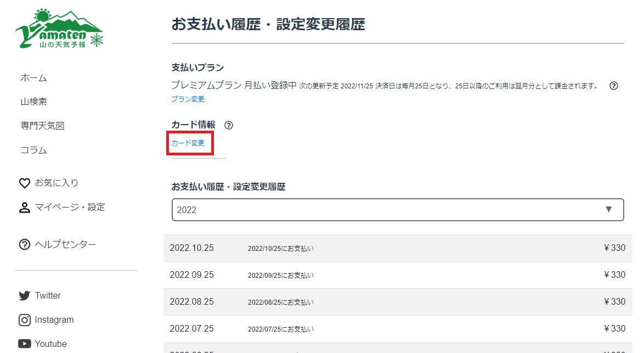This screenshot has width=644, height=353.
Task: Click the Yamaten mountain logo
Action: tap(59, 29)
